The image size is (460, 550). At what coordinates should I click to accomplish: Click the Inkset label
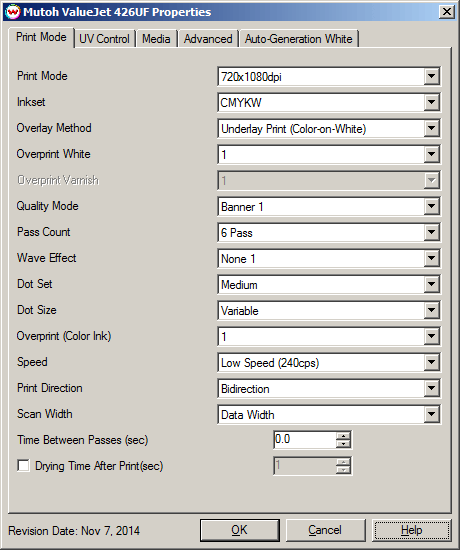pyautogui.click(x=31, y=102)
